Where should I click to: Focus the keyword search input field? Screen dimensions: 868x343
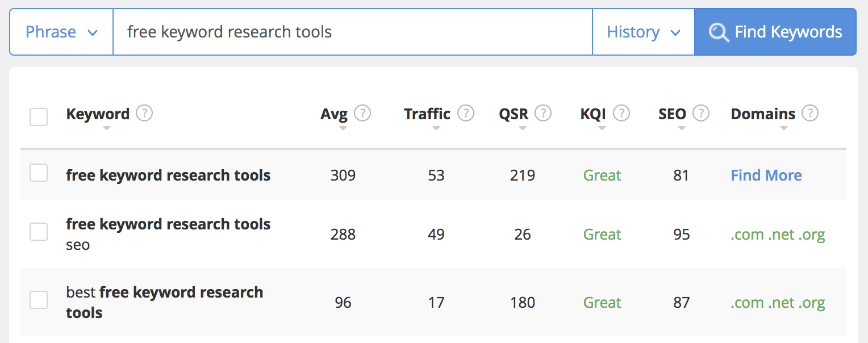(353, 32)
